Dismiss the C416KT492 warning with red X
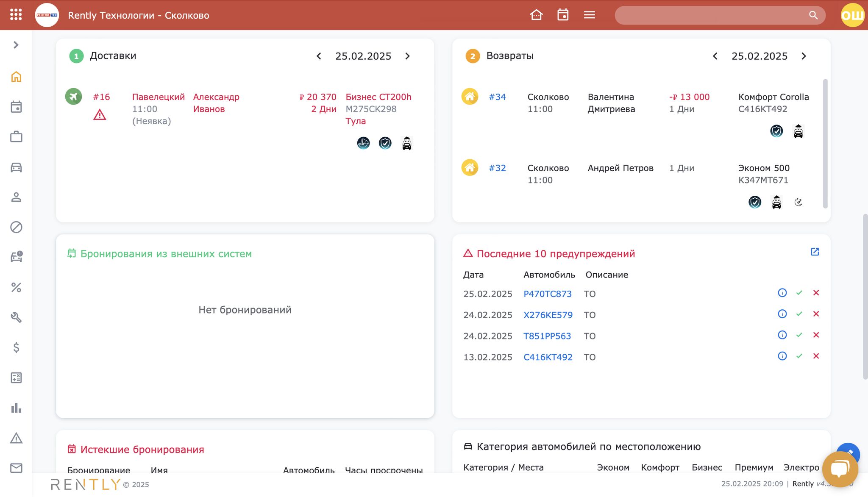The width and height of the screenshot is (868, 497). (x=816, y=356)
